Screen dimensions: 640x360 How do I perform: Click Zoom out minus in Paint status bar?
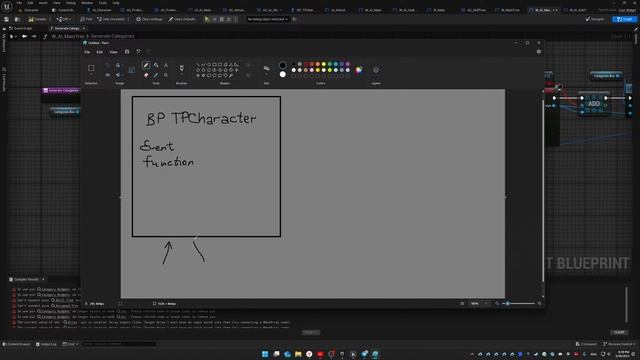[x=497, y=304]
